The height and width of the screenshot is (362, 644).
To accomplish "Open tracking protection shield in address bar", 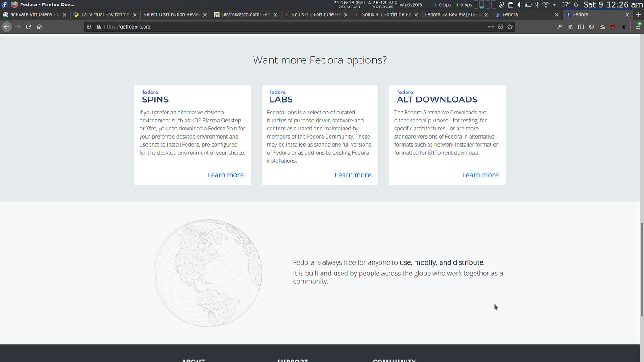I will click(89, 27).
